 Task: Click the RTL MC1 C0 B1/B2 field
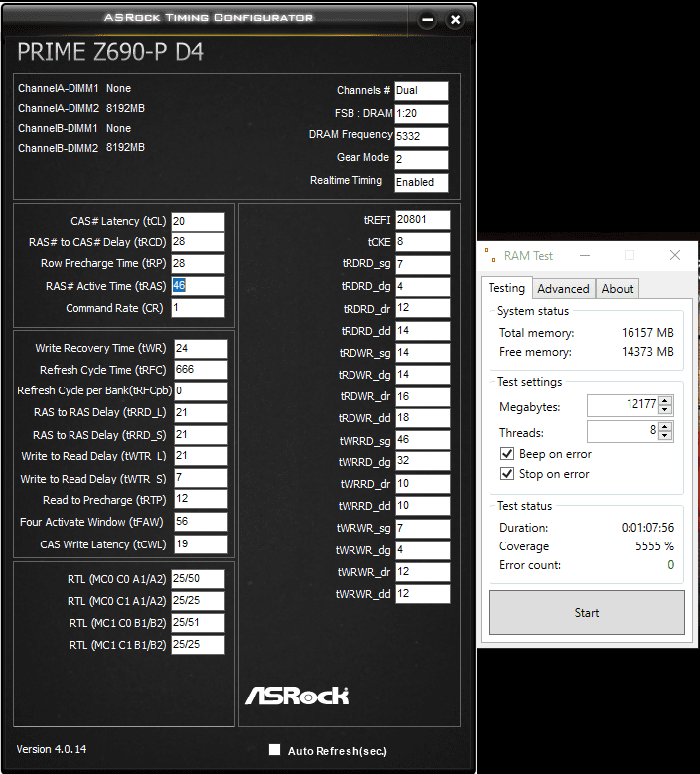[x=198, y=622]
